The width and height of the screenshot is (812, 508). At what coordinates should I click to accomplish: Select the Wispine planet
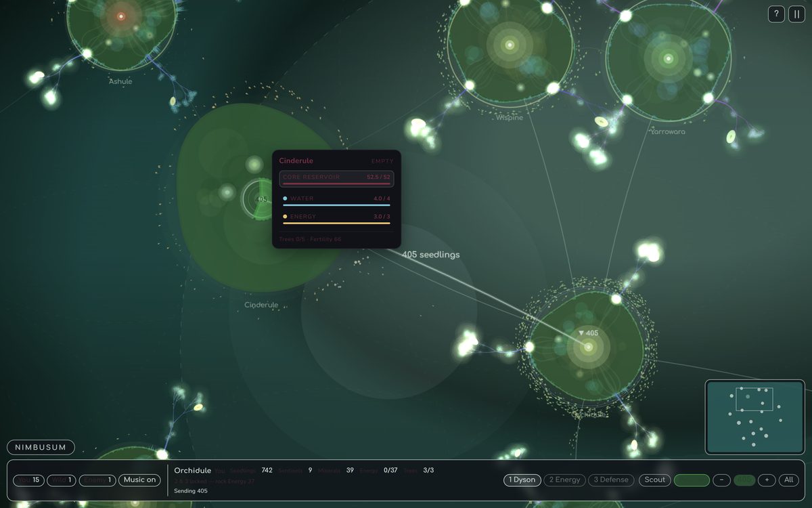pyautogui.click(x=510, y=45)
